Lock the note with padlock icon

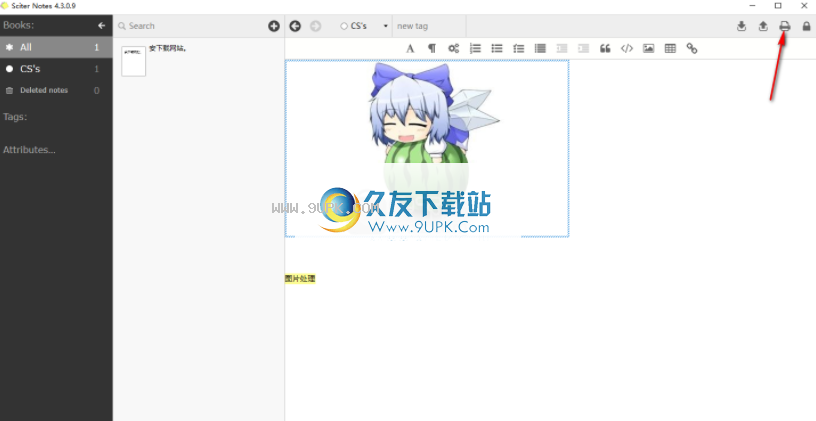[806, 26]
